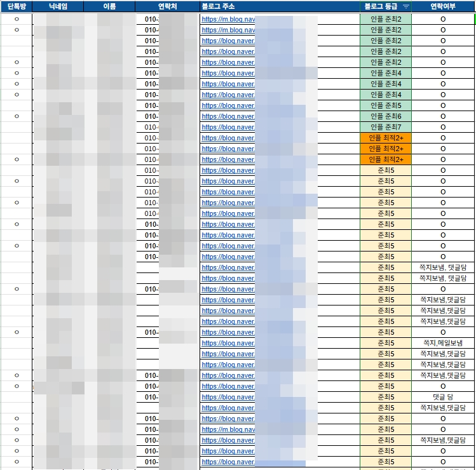
Task: Click the 닉네임 column header
Action: pyautogui.click(x=58, y=6)
